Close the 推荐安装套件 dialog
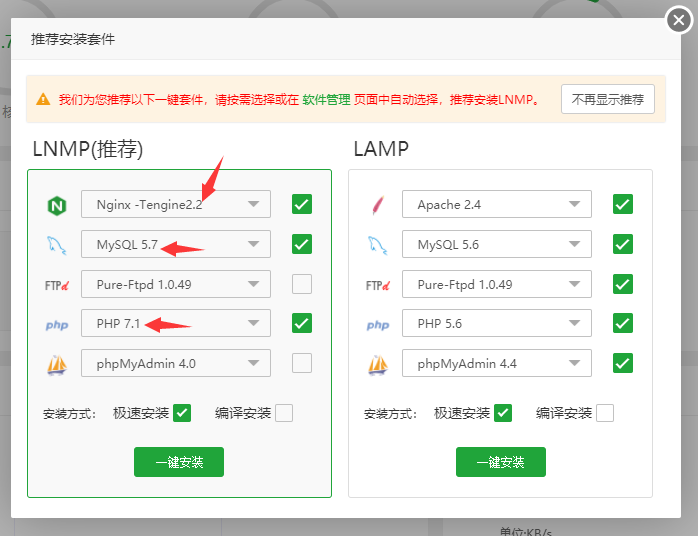The height and width of the screenshot is (536, 698). (679, 21)
